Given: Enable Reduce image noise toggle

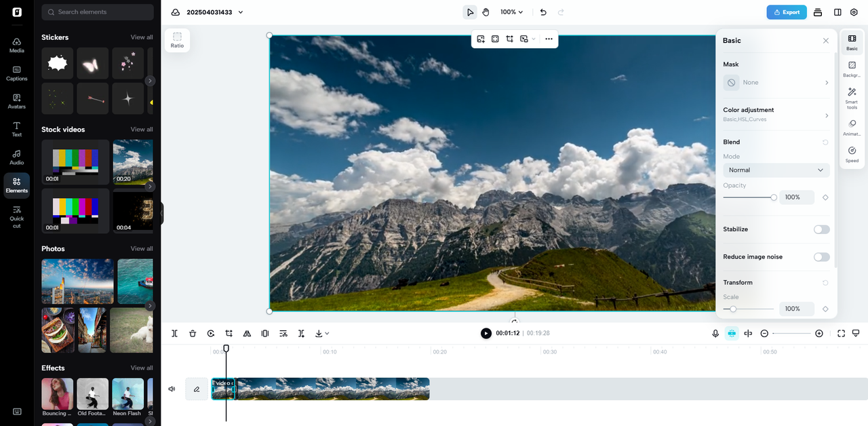Looking at the screenshot, I should pyautogui.click(x=821, y=257).
